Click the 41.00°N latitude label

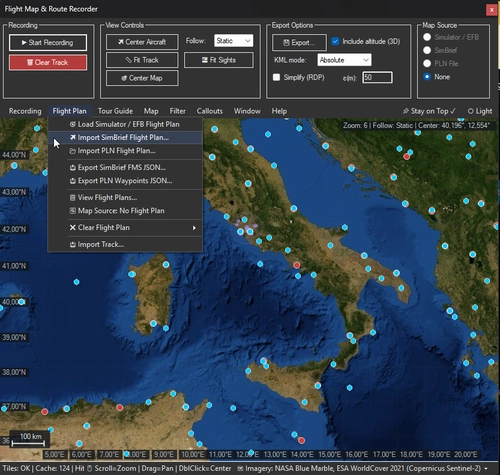click(x=14, y=266)
